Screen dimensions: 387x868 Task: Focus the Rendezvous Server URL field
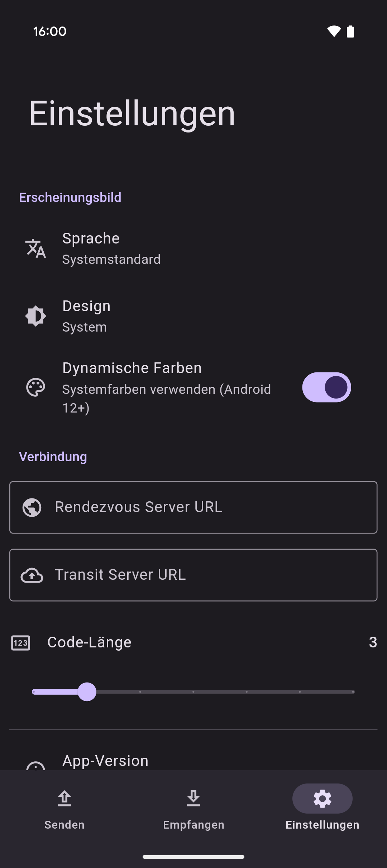(208, 507)
